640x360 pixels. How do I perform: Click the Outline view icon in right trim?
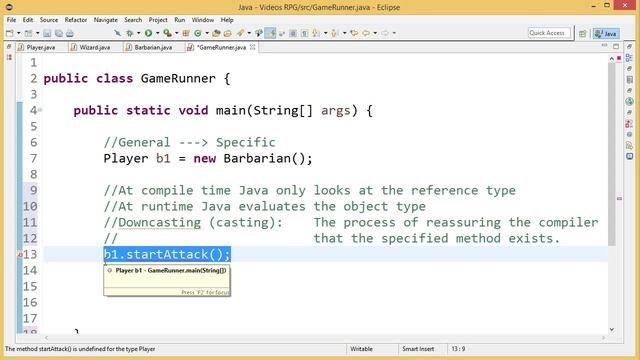tap(629, 58)
